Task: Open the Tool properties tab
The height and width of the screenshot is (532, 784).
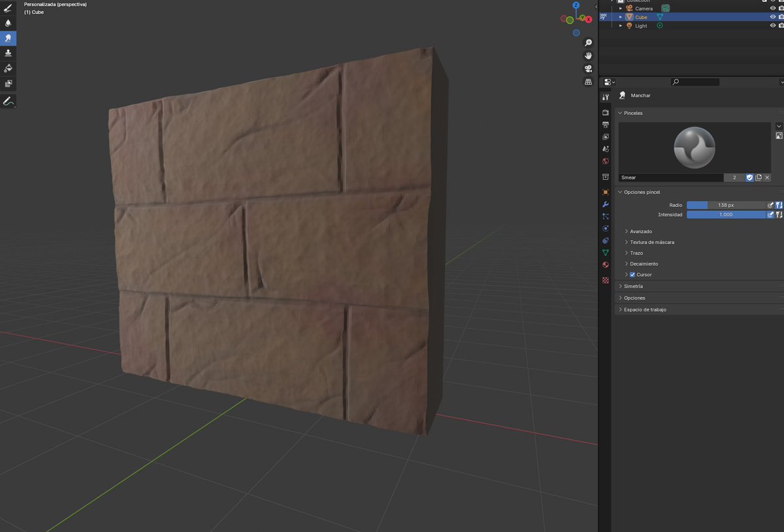Action: (x=606, y=97)
